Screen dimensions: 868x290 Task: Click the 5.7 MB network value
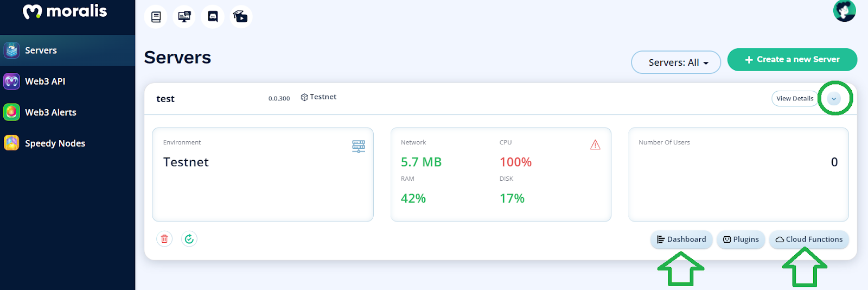[x=421, y=162]
